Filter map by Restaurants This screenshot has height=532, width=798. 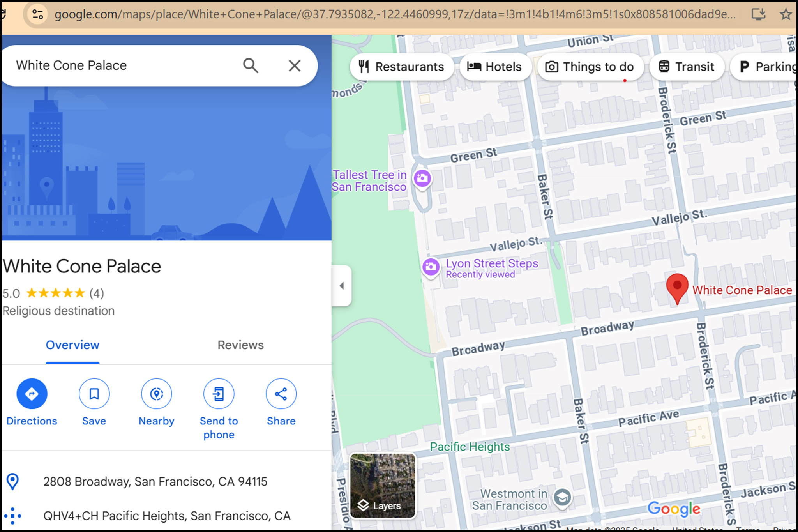pyautogui.click(x=401, y=67)
